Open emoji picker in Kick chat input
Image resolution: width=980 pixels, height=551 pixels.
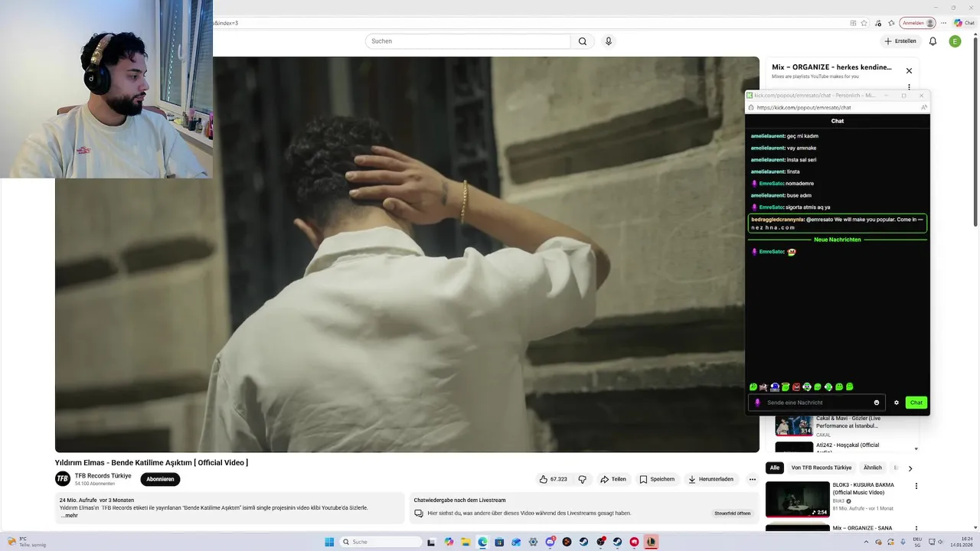[x=877, y=403]
